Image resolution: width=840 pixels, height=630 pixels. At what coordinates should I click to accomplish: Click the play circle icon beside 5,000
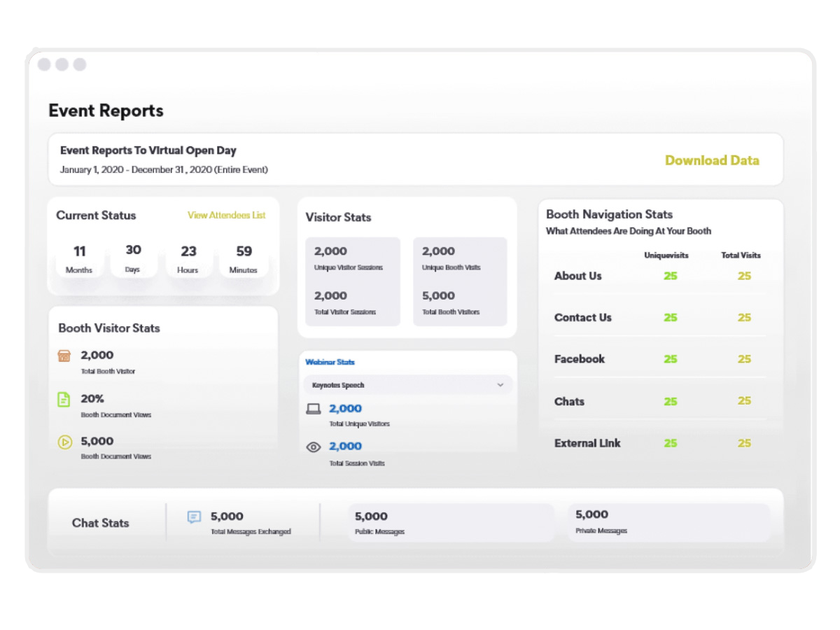(64, 442)
